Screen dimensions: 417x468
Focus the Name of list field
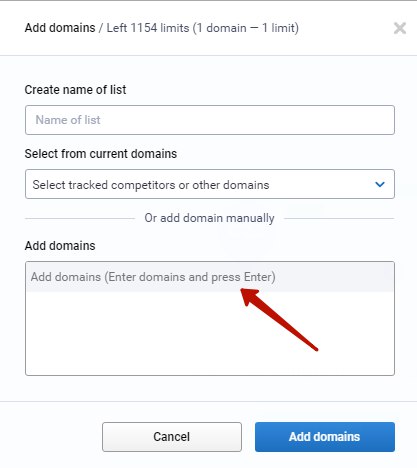[210, 120]
